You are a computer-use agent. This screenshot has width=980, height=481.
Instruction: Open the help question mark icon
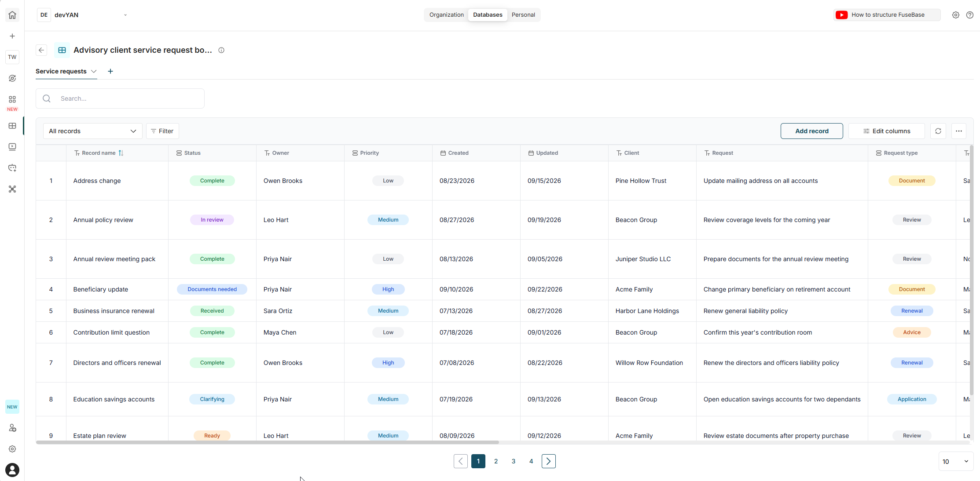pyautogui.click(x=970, y=15)
